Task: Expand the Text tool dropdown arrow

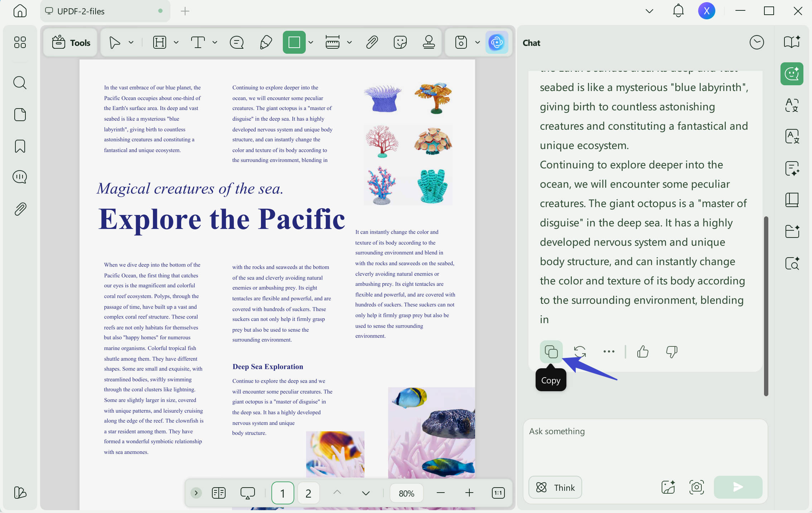Action: [x=215, y=42]
